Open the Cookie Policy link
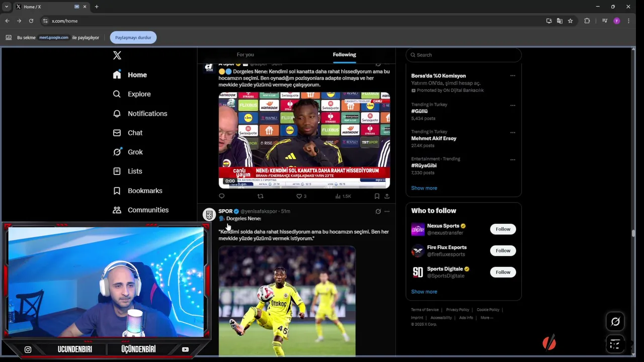Viewport: 644px width, 362px height. tap(488, 310)
